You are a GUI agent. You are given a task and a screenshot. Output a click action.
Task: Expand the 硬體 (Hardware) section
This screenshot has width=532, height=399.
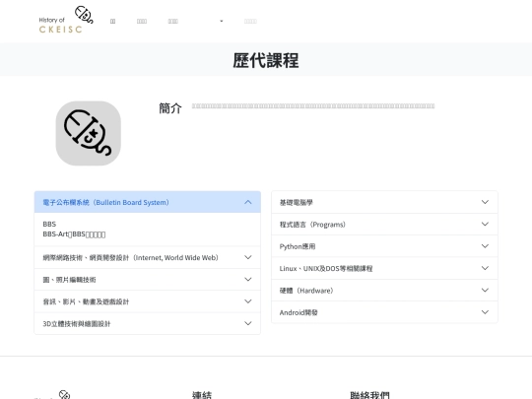(x=384, y=291)
